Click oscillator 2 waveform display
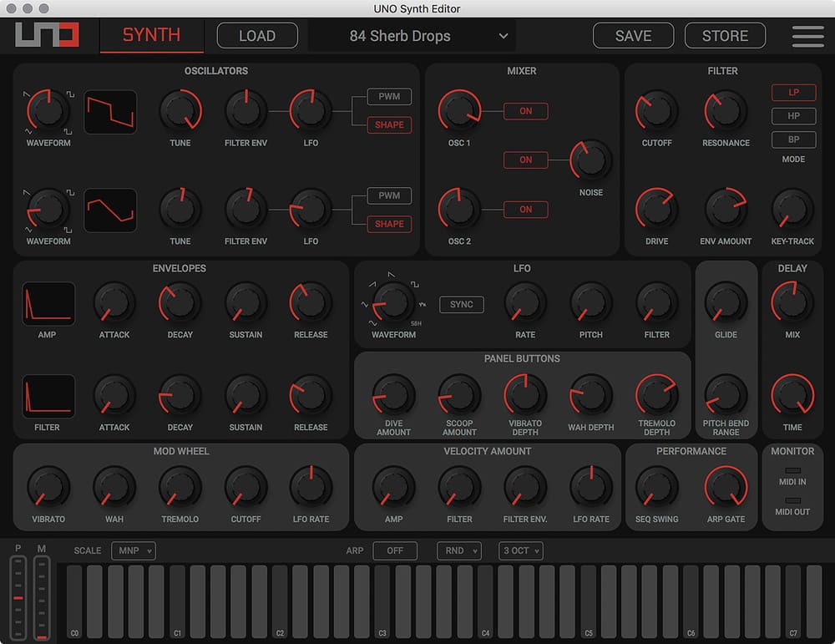This screenshot has height=644, width=835. click(110, 210)
